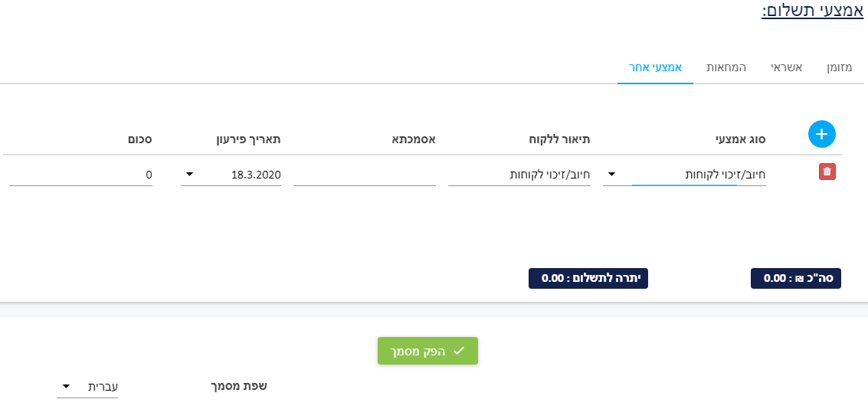Click the עברית language value
The width and height of the screenshot is (868, 409).
(x=103, y=386)
